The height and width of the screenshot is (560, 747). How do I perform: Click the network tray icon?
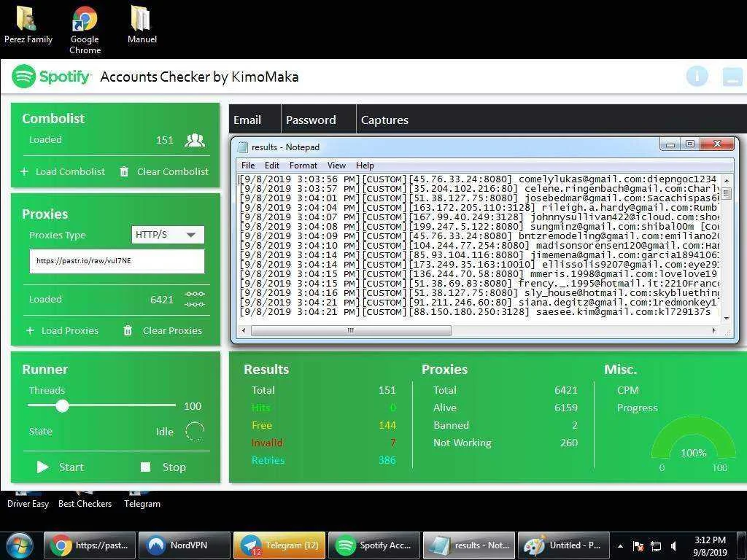coord(656,546)
